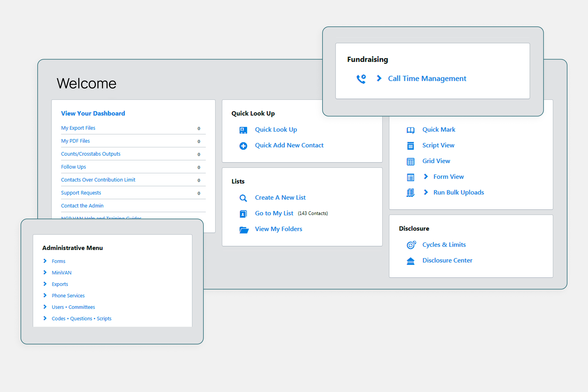Image resolution: width=588 pixels, height=392 pixels.
Task: Click the plus icon for Quick Add New Contact
Action: 243,146
